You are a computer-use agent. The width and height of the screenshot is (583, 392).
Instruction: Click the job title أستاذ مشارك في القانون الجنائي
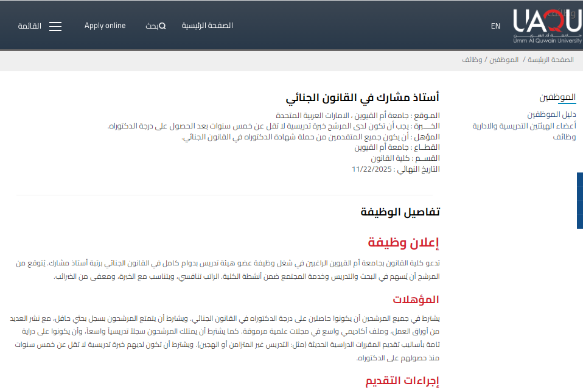[x=363, y=98]
